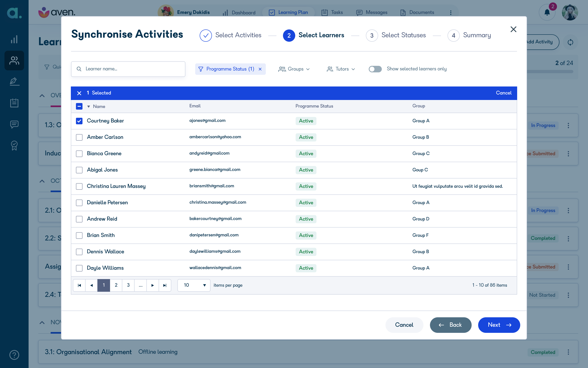Go to page 2 of learners

(x=116, y=285)
